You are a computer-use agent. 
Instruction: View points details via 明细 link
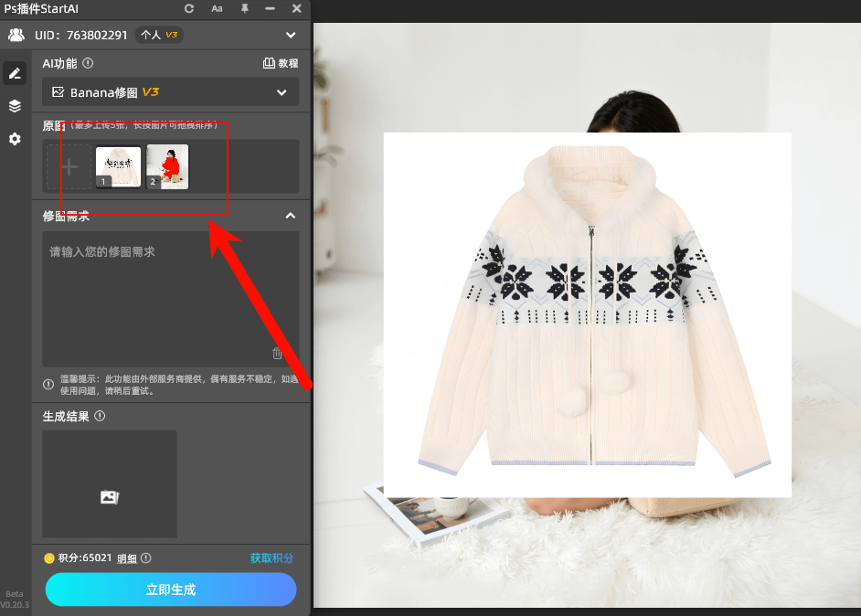[x=127, y=558]
